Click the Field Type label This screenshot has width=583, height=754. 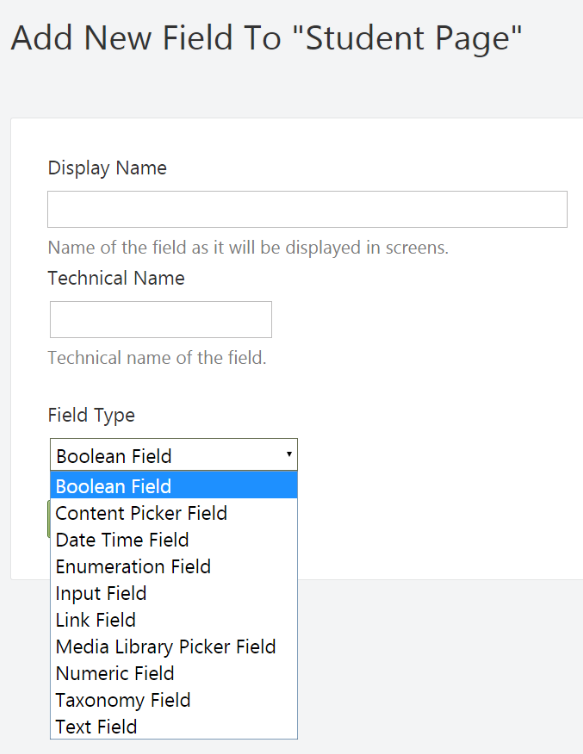pos(91,415)
